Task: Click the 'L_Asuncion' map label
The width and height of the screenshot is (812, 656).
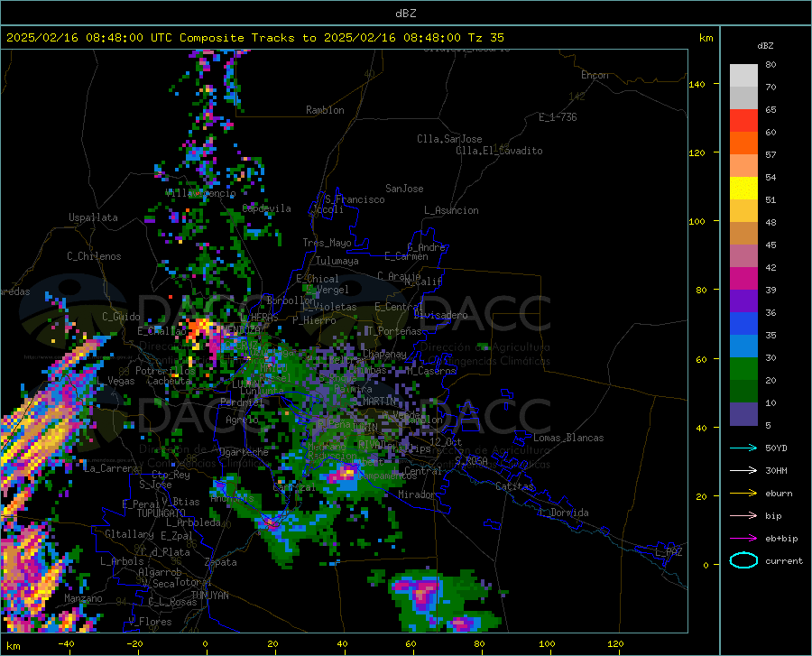Action: [451, 210]
